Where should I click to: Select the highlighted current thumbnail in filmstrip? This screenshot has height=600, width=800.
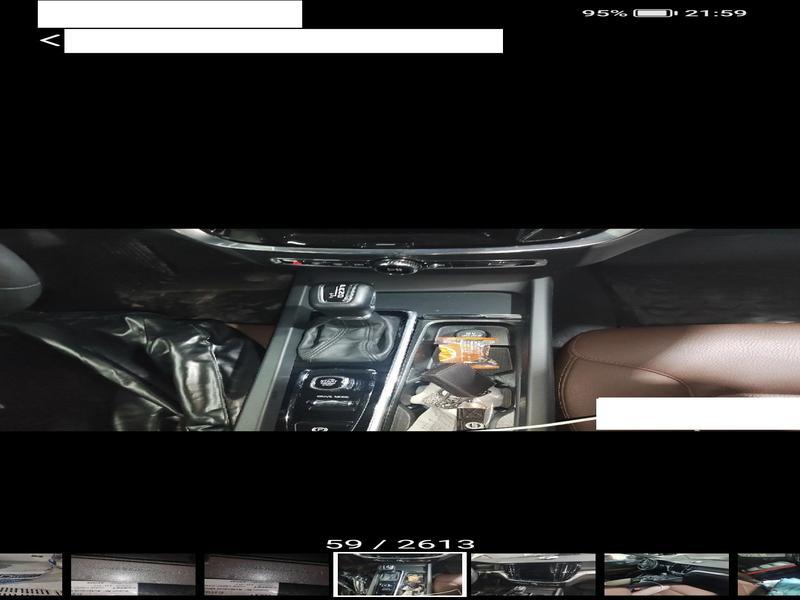coord(398,575)
